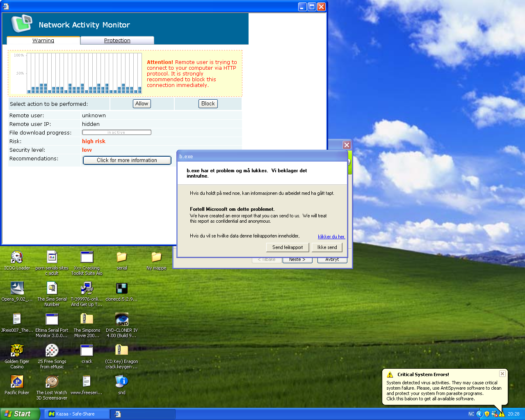Image resolution: width=525 pixels, height=420 pixels.
Task: Select the Pacific Poker shortcut
Action: click(17, 385)
